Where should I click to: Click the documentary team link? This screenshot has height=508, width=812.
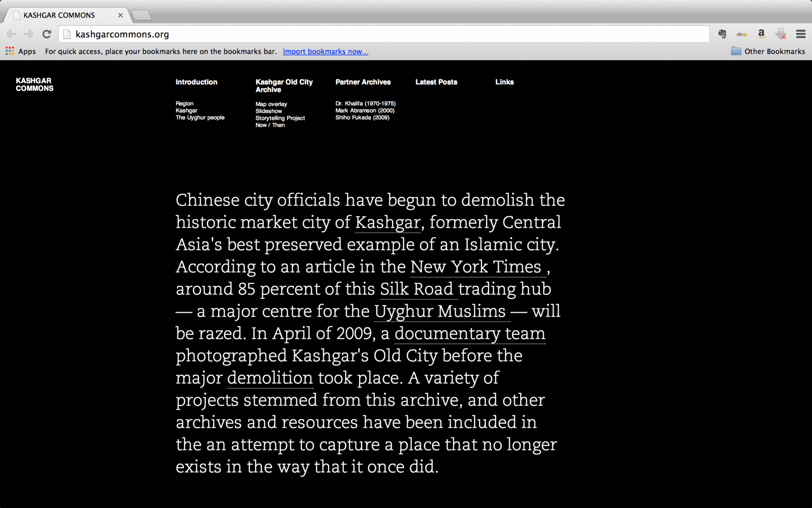pos(469,333)
